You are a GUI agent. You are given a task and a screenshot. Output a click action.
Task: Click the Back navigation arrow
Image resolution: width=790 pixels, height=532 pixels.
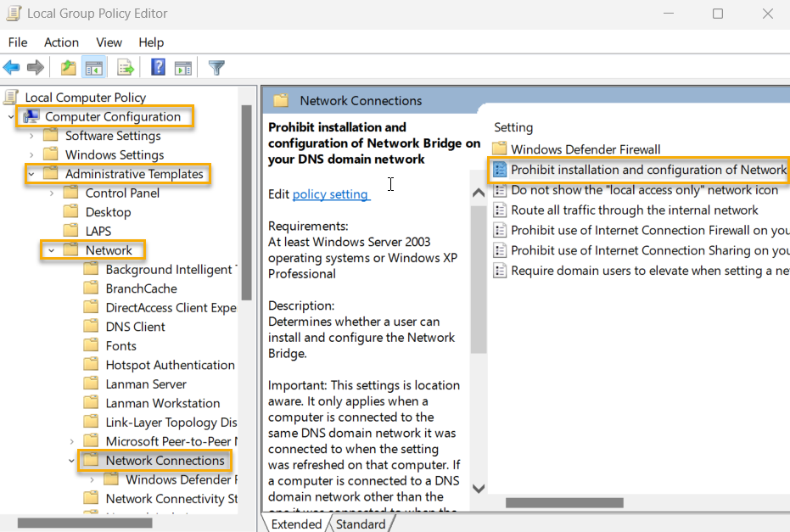click(11, 67)
